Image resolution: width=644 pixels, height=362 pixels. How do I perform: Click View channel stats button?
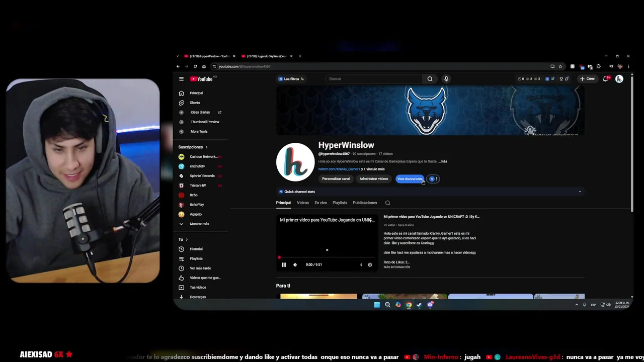tap(410, 179)
